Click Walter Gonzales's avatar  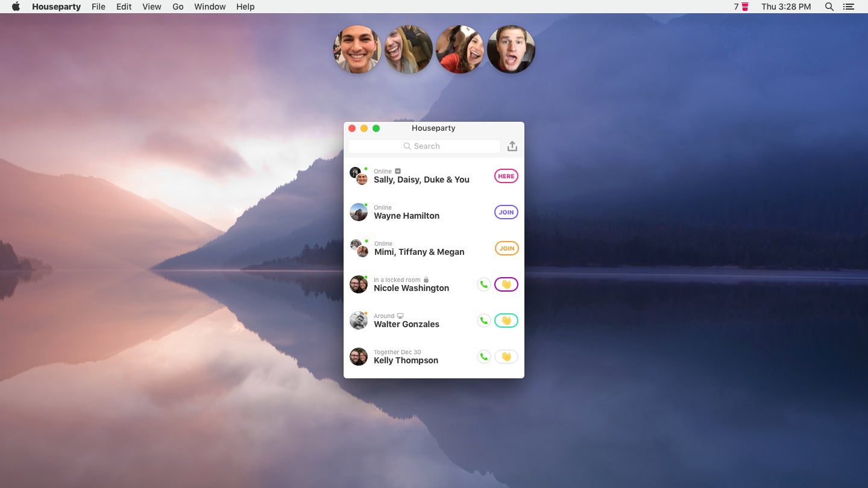point(359,321)
